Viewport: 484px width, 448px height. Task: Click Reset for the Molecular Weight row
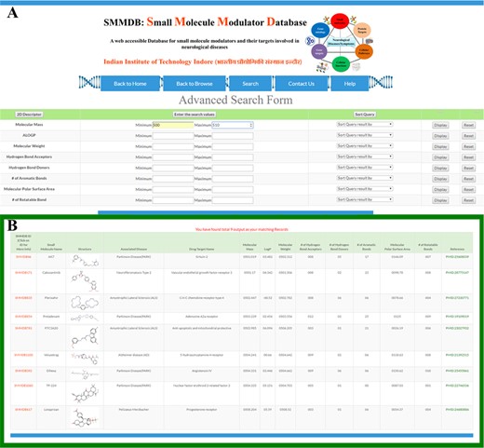tap(468, 146)
